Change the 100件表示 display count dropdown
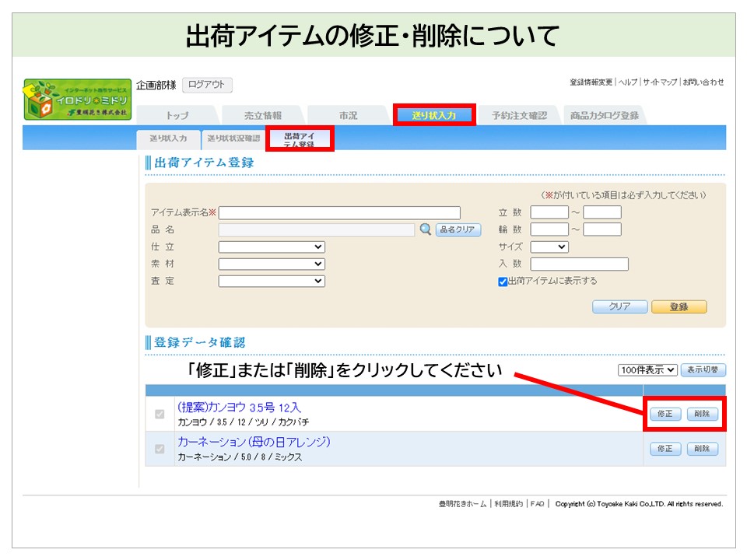This screenshot has width=747, height=560. click(x=647, y=370)
